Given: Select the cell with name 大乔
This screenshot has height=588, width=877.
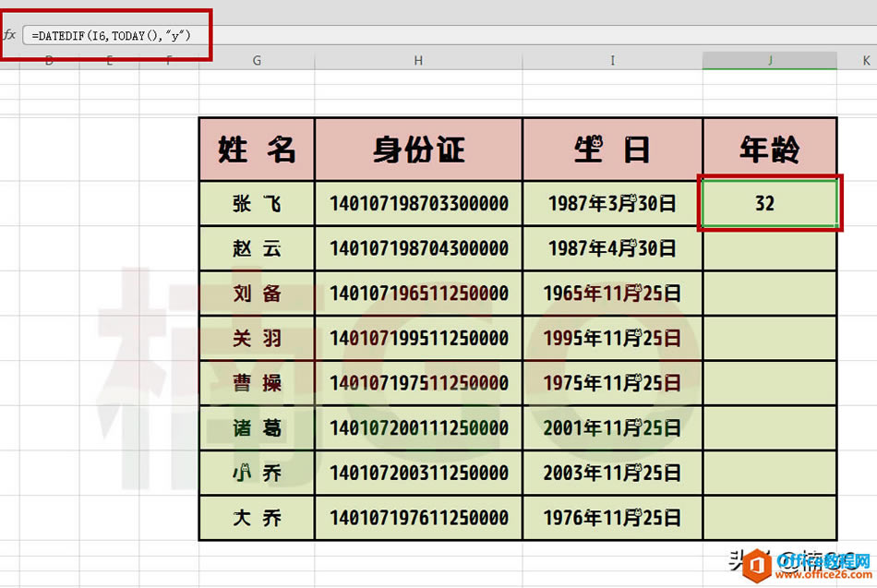Looking at the screenshot, I should pyautogui.click(x=258, y=518).
